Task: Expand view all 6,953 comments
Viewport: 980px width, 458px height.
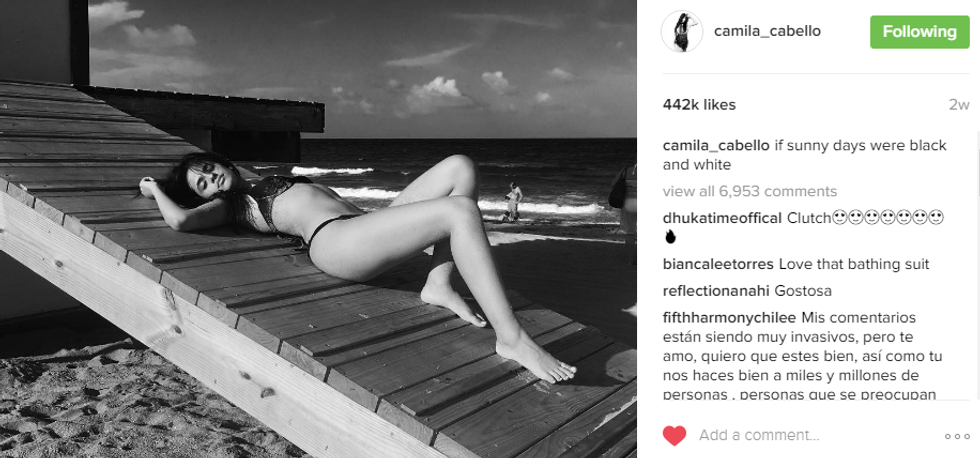Action: [x=749, y=191]
